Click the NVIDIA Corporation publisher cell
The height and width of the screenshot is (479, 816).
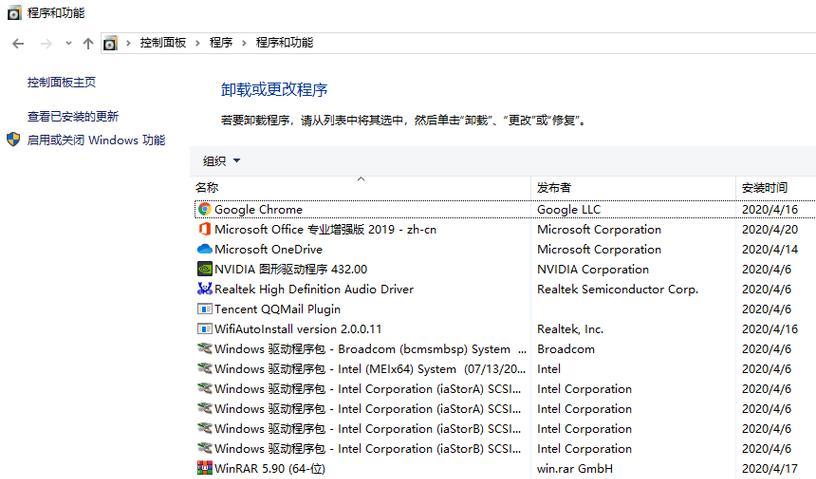click(x=593, y=269)
